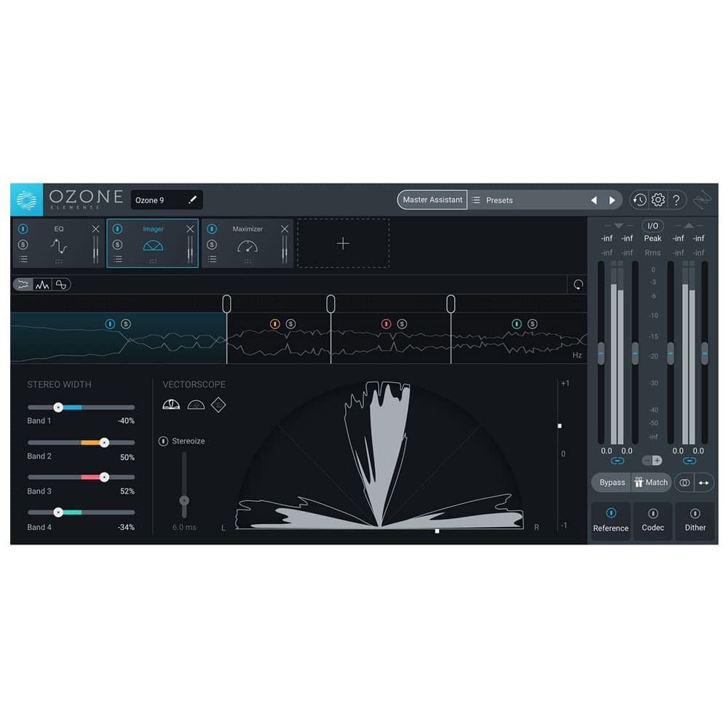Enable Stereoize power toggle

click(163, 441)
